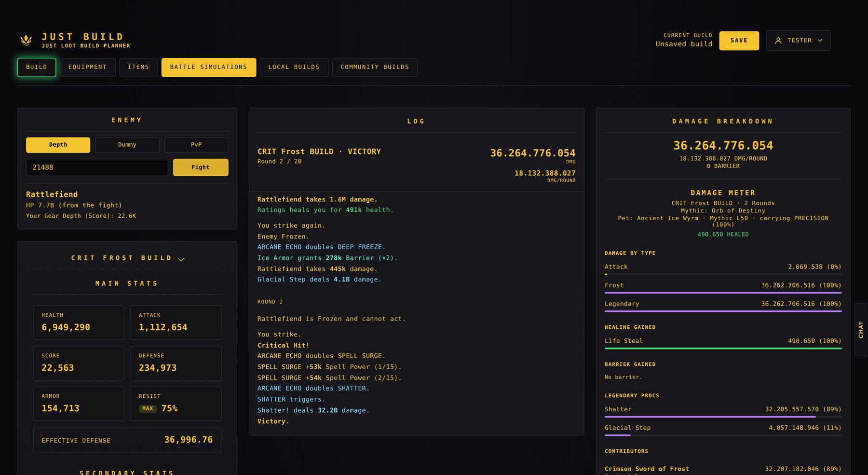Select the PvP enemy mode
The image size is (868, 475).
pyautogui.click(x=196, y=145)
